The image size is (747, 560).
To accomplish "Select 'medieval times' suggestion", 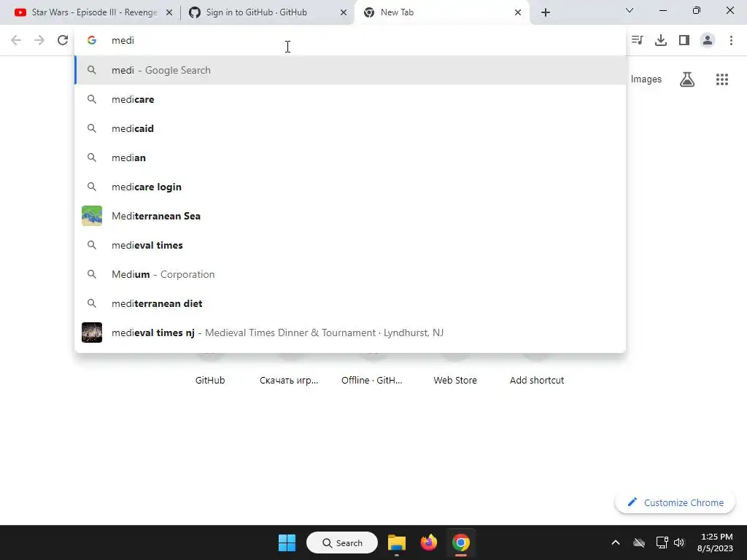I will click(x=351, y=245).
